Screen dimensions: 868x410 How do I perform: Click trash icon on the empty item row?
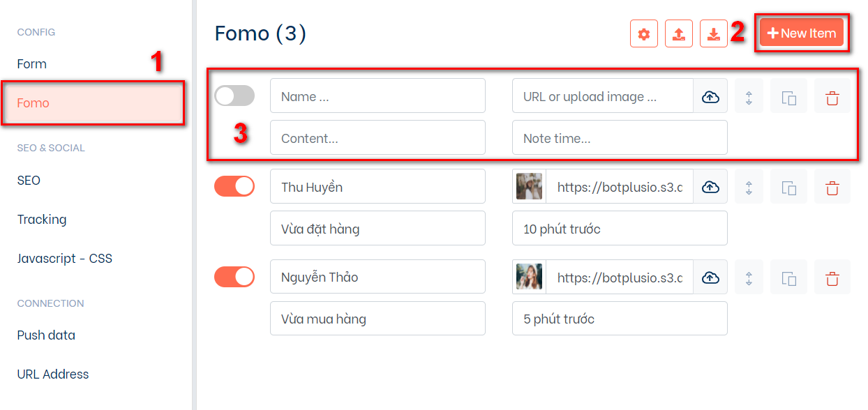(x=832, y=96)
